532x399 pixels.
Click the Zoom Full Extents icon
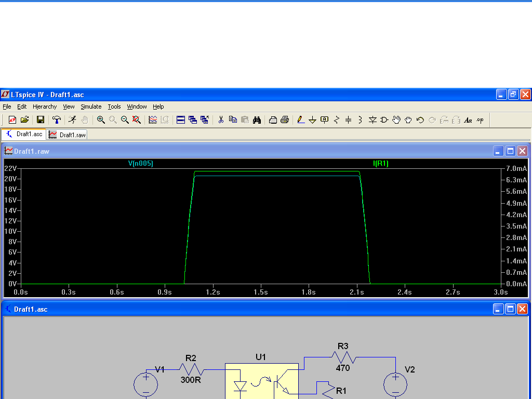[137, 120]
